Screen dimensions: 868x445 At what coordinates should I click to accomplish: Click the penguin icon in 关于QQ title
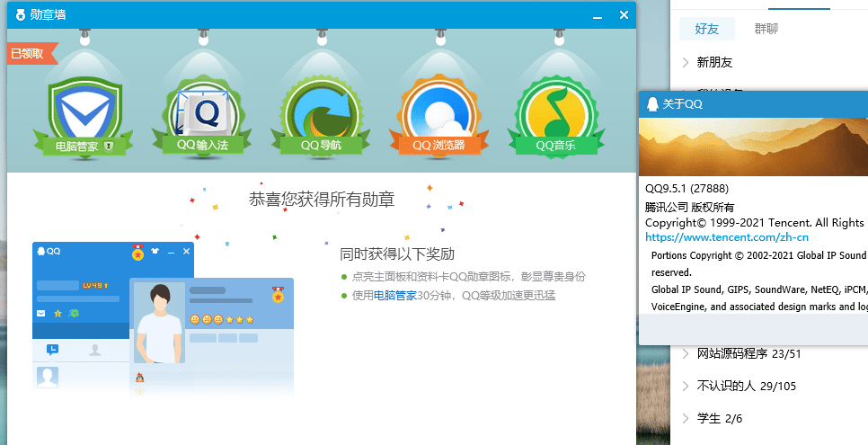point(652,103)
